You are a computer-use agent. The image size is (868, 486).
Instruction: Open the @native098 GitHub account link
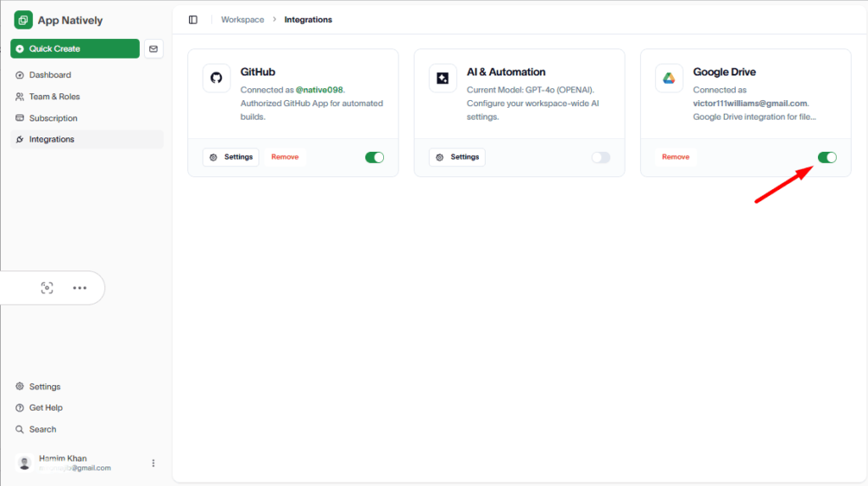pyautogui.click(x=319, y=90)
